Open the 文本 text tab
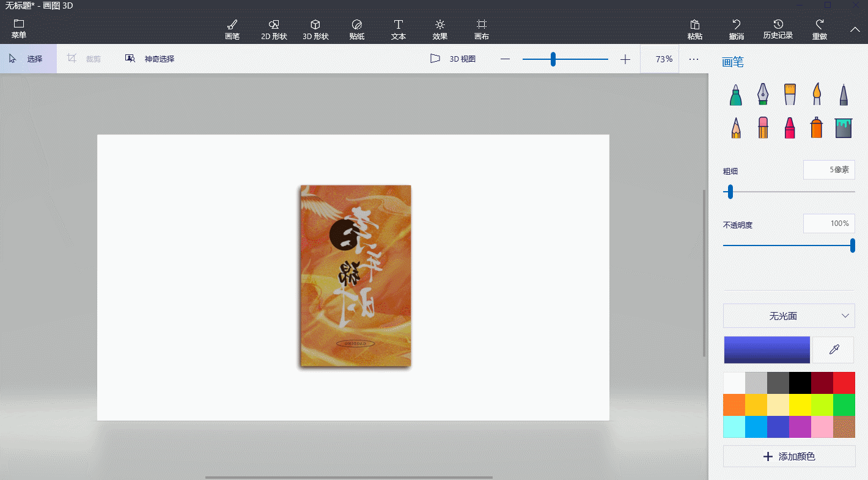Viewport: 868px width, 480px height. point(399,29)
